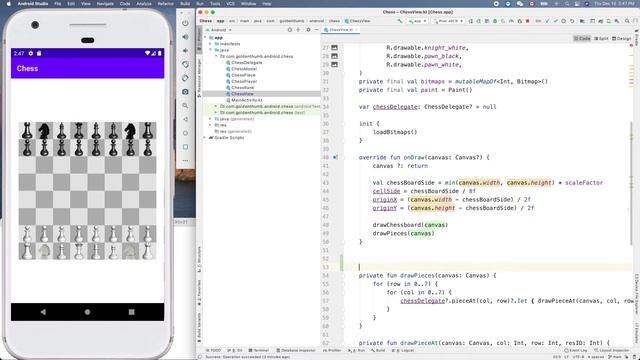Collapse com.goldenthumb.android.chess main package
The width and height of the screenshot is (640, 360).
pos(216,56)
